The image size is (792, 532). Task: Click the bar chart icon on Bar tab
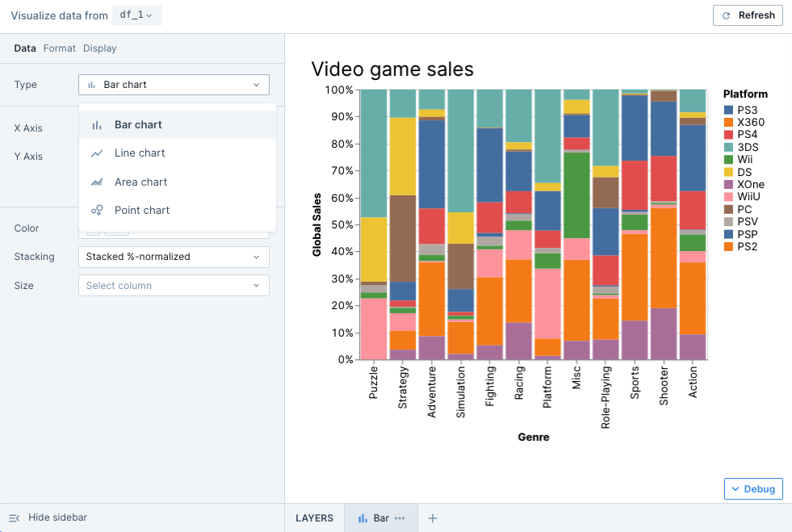point(362,518)
